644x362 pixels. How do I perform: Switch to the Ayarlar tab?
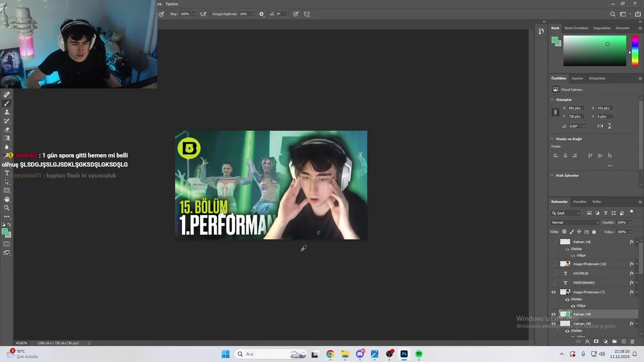coord(577,78)
